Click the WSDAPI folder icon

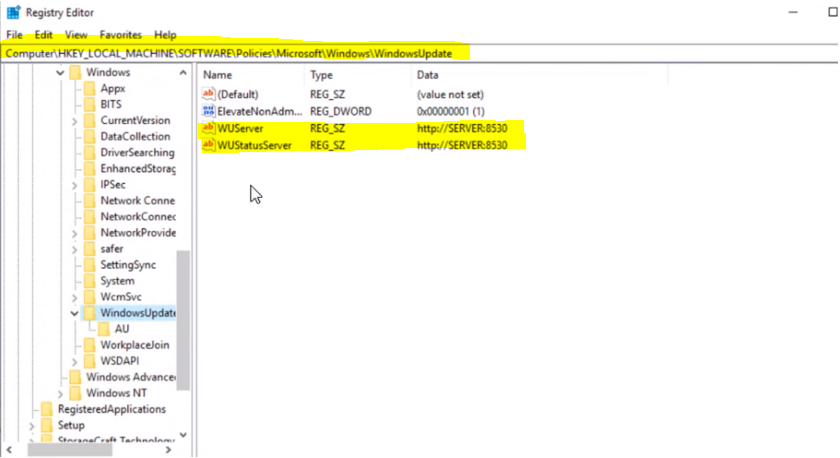[x=90, y=361]
